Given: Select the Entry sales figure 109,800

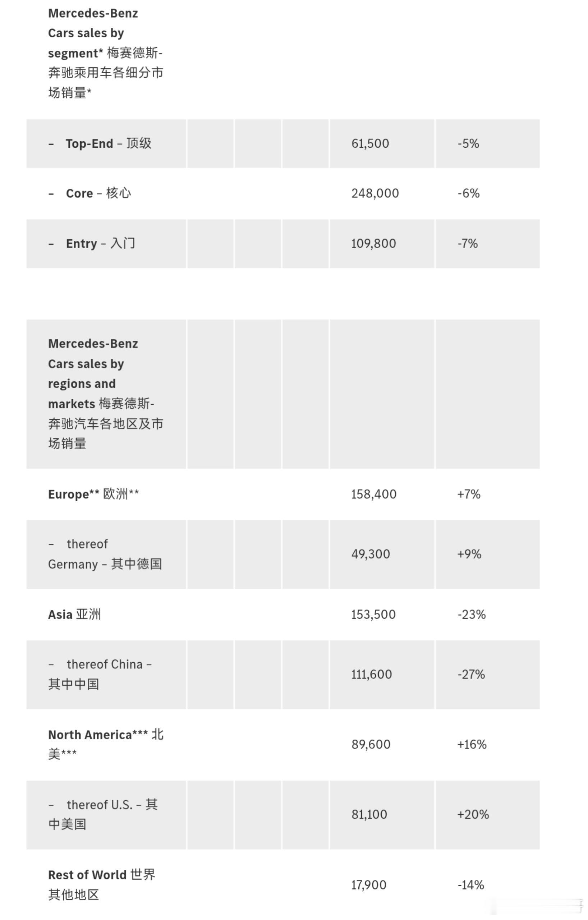Looking at the screenshot, I should (373, 243).
